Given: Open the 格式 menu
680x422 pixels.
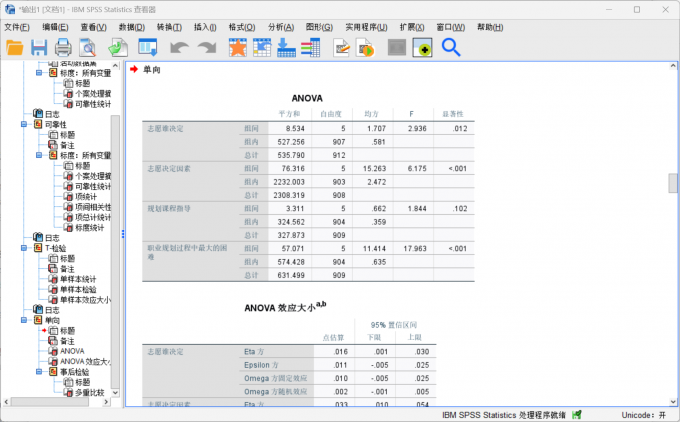Looking at the screenshot, I should pyautogui.click(x=242, y=27).
